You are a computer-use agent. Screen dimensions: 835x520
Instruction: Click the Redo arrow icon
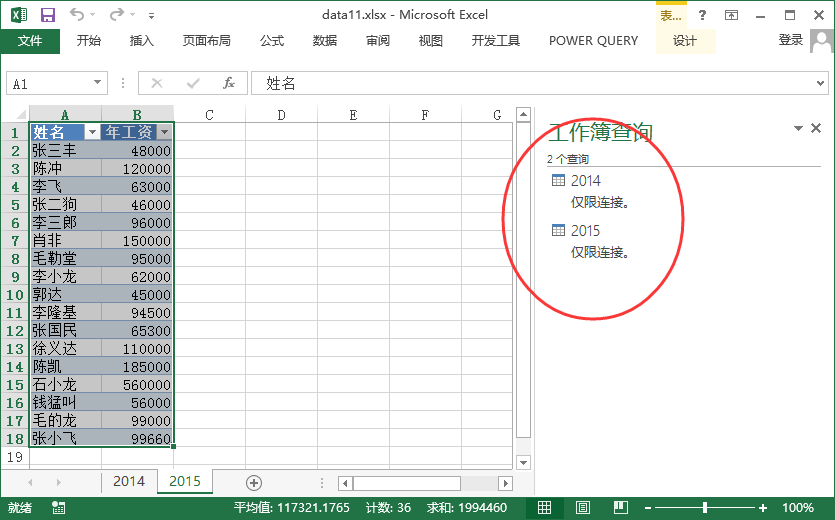[117, 15]
